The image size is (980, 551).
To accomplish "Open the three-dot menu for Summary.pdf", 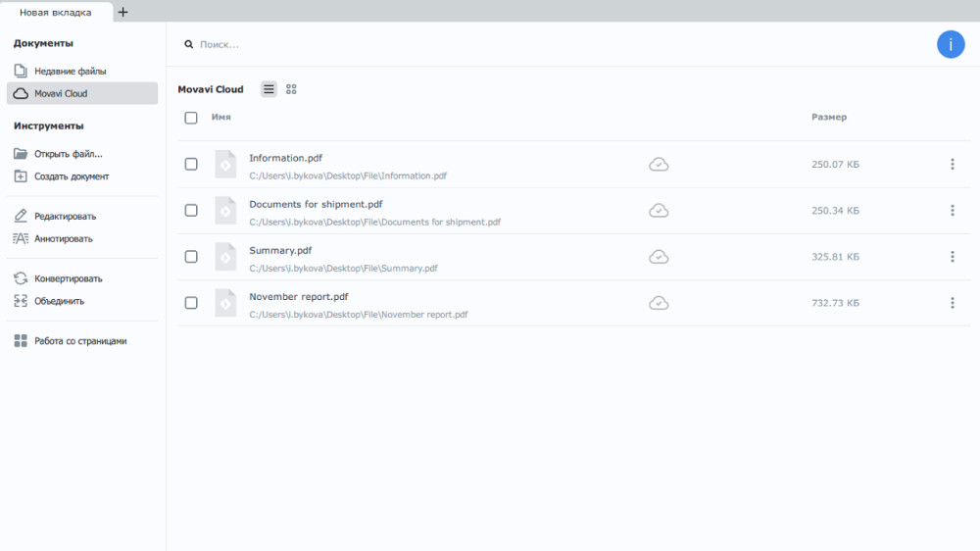I will tap(953, 257).
